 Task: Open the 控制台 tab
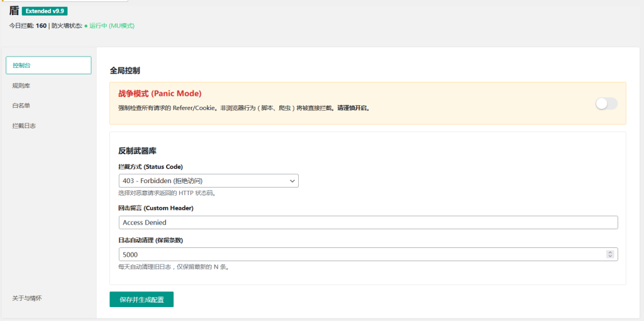[x=48, y=65]
